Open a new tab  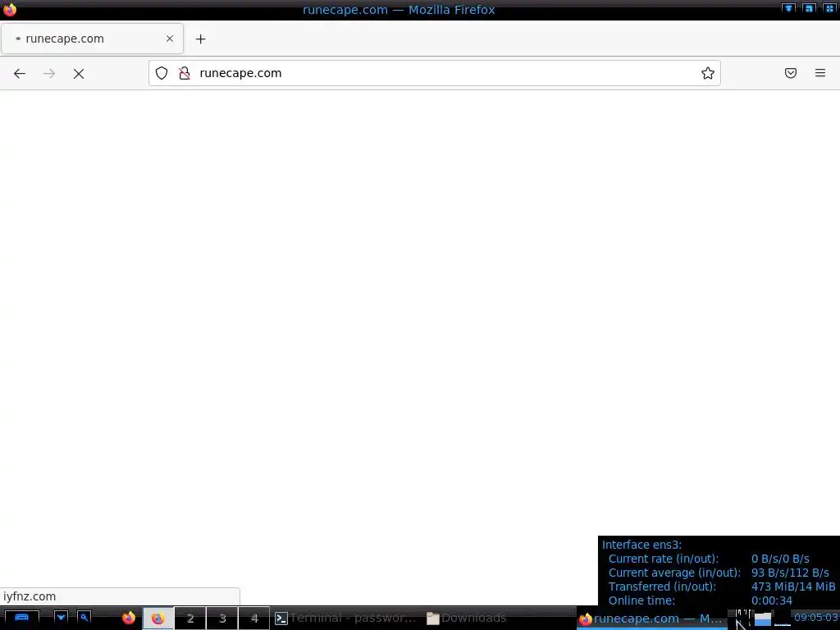tap(200, 39)
